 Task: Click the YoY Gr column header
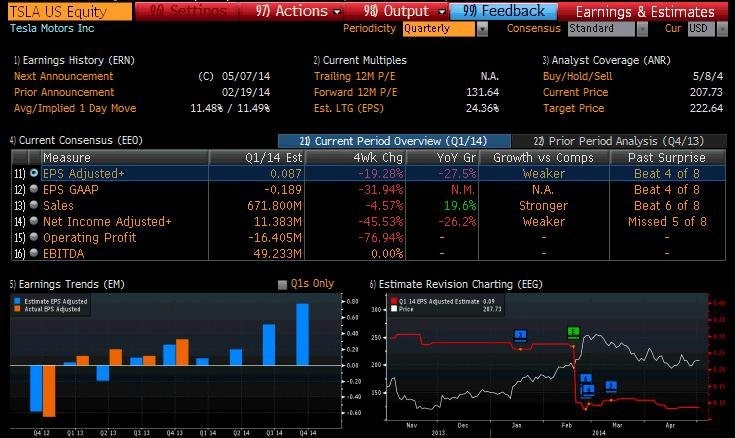pos(442,158)
